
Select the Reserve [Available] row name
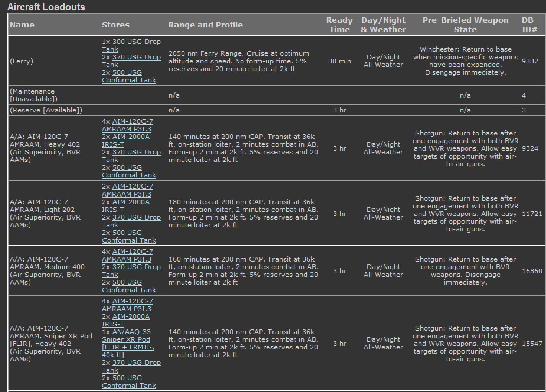46,110
